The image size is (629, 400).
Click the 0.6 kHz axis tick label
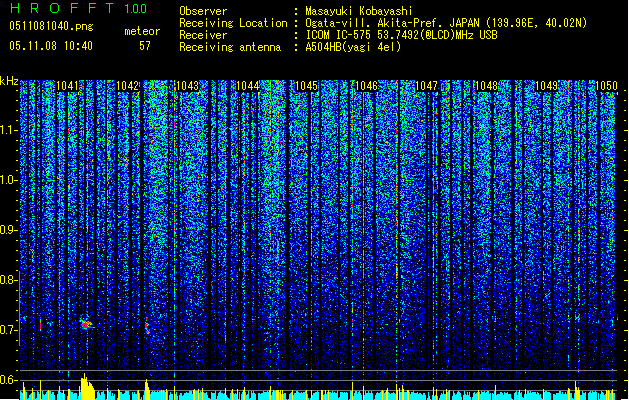point(9,380)
